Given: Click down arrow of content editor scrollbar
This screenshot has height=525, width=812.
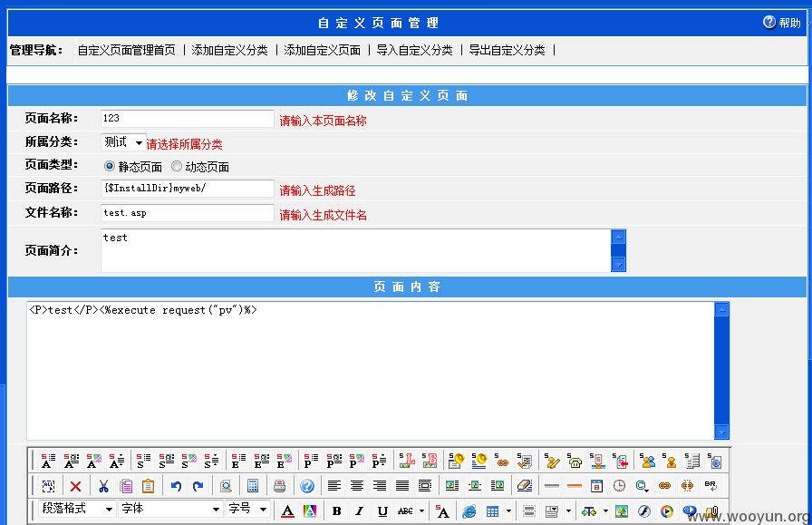Looking at the screenshot, I should (721, 432).
